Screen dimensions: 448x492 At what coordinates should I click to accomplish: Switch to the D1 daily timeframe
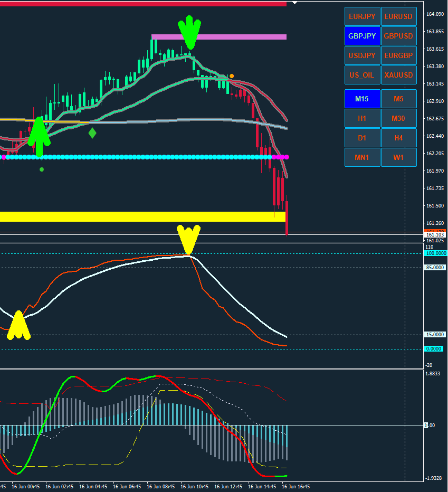tap(363, 138)
